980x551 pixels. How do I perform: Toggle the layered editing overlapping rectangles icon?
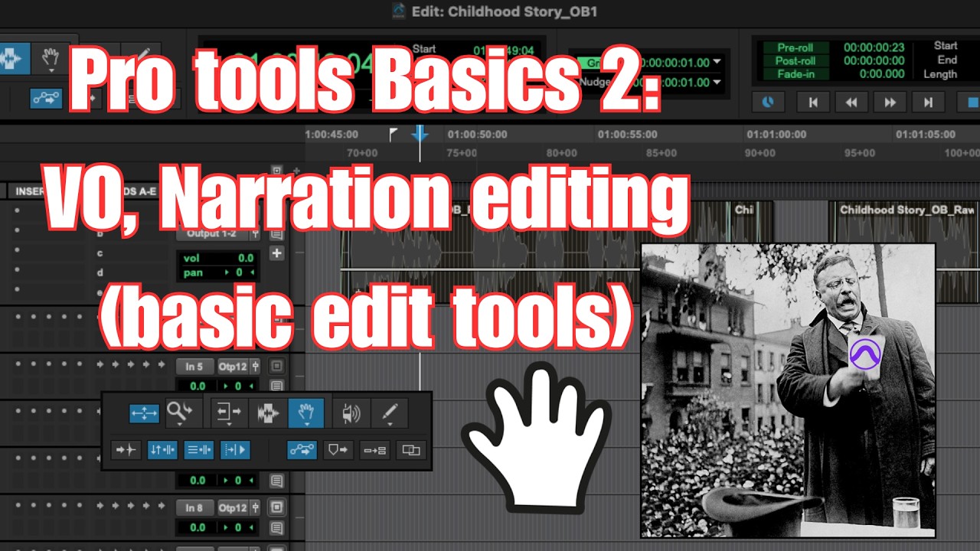pyautogui.click(x=411, y=451)
